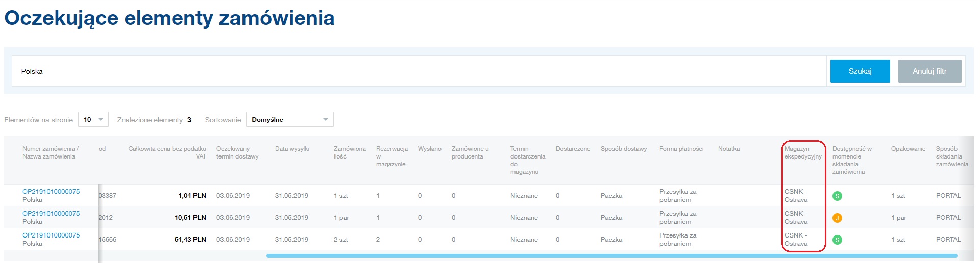Open the items per page dropdown
The image size is (980, 263).
click(93, 119)
